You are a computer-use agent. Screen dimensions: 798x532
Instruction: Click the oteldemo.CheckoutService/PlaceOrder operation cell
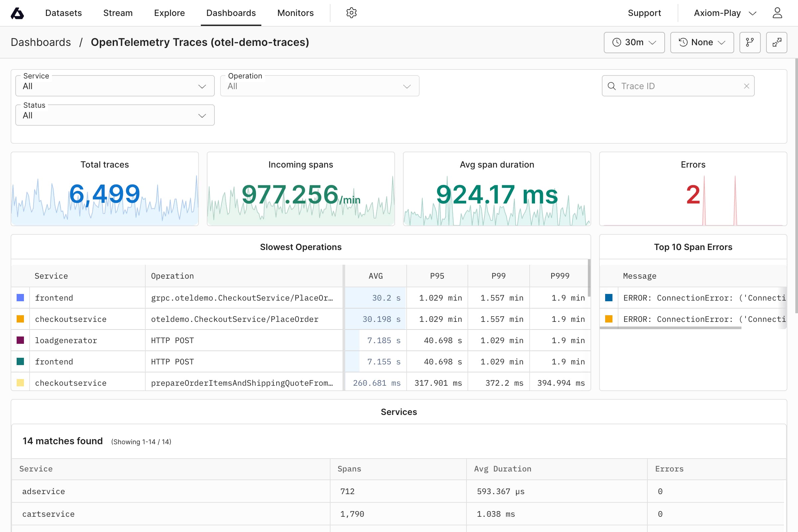pos(244,319)
